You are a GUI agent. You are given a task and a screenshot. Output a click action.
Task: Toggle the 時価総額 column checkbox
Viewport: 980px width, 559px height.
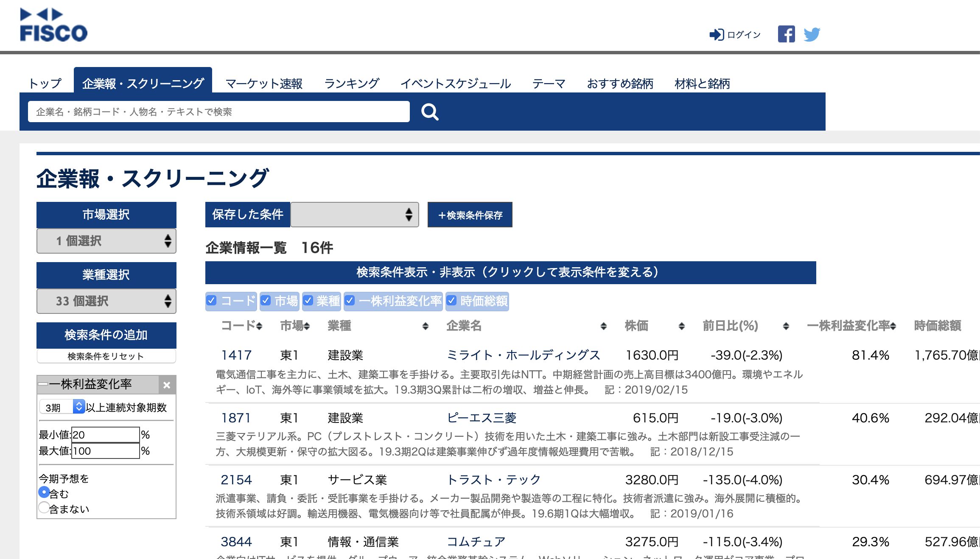451,301
